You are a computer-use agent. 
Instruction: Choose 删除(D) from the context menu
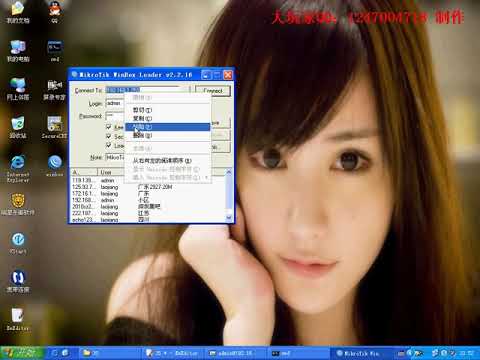pos(168,135)
